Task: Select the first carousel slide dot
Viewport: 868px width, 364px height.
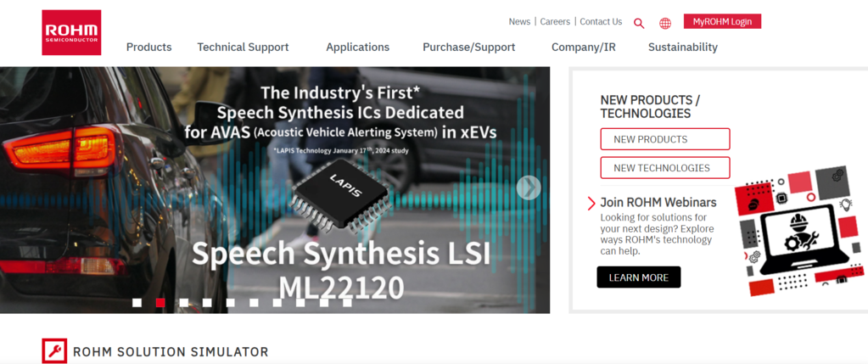Action: point(137,302)
